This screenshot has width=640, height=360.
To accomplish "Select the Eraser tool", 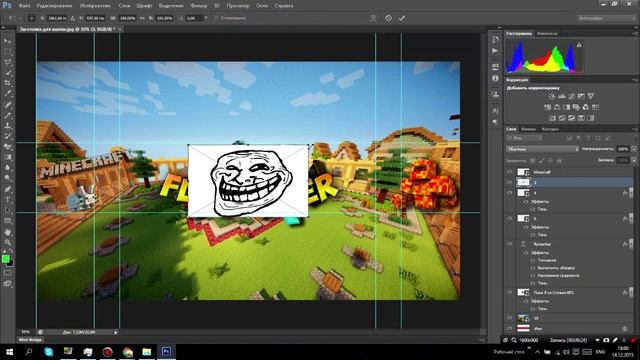I will pos(8,147).
